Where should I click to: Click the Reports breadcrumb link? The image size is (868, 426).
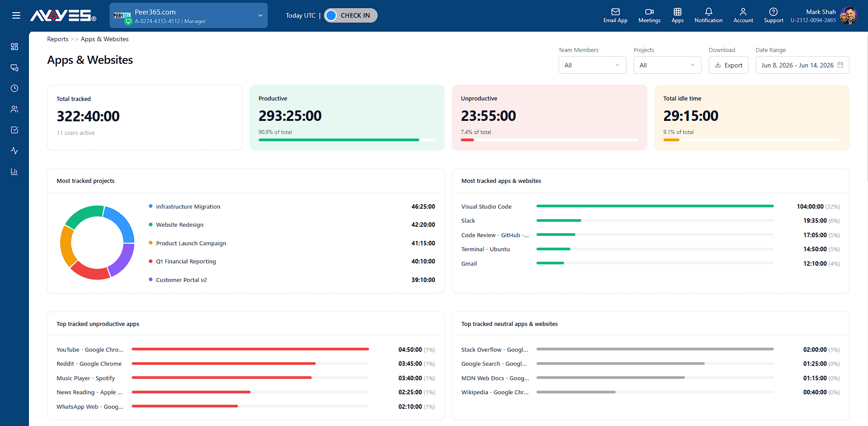point(58,39)
